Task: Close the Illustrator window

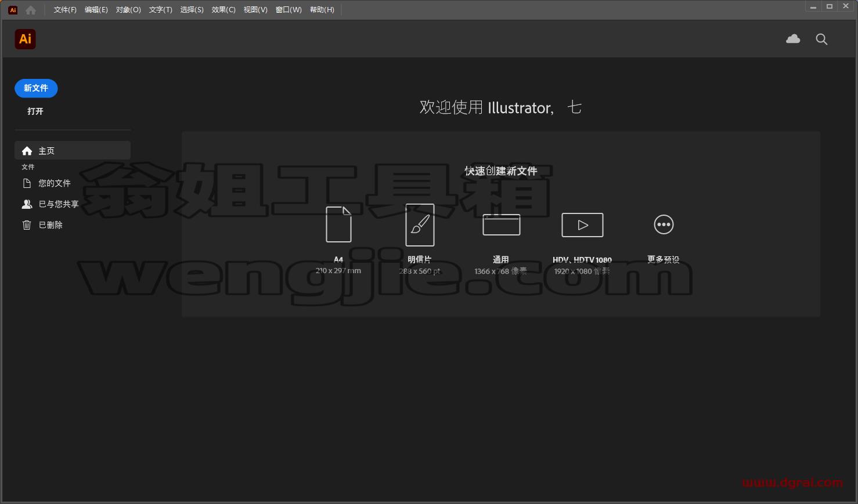Action: (x=846, y=6)
